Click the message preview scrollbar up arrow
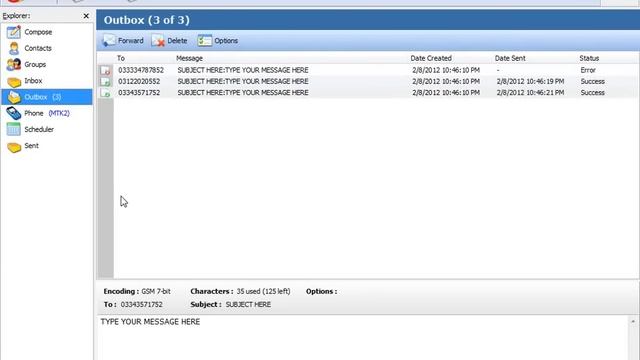 coord(633,322)
